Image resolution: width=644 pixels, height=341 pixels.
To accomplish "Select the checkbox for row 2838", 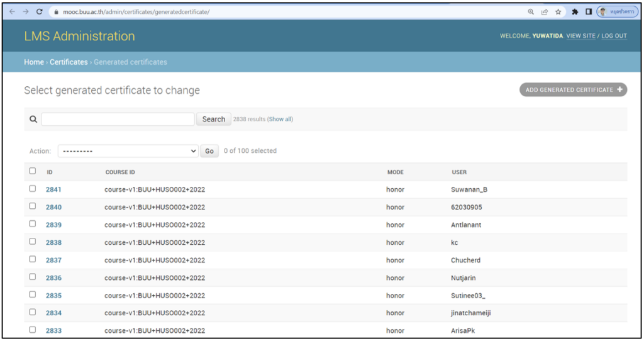I will tap(33, 242).
